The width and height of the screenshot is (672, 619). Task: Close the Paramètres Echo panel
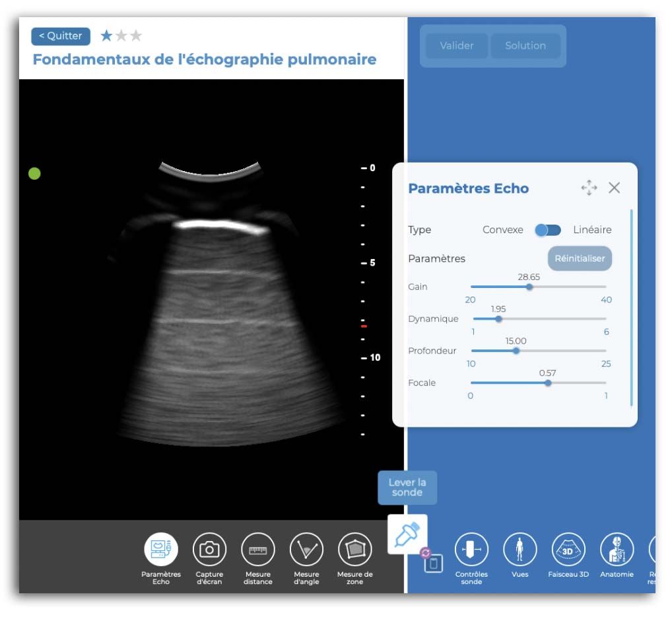coord(614,188)
